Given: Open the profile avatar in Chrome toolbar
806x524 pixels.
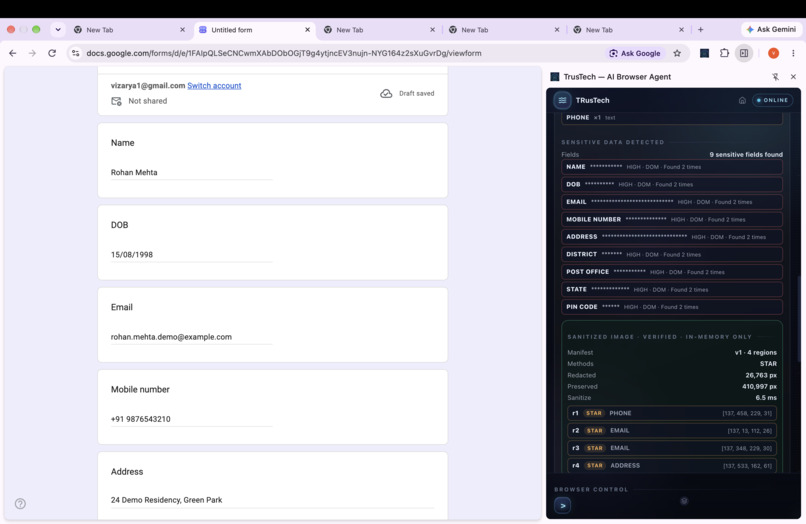Looking at the screenshot, I should coord(773,53).
